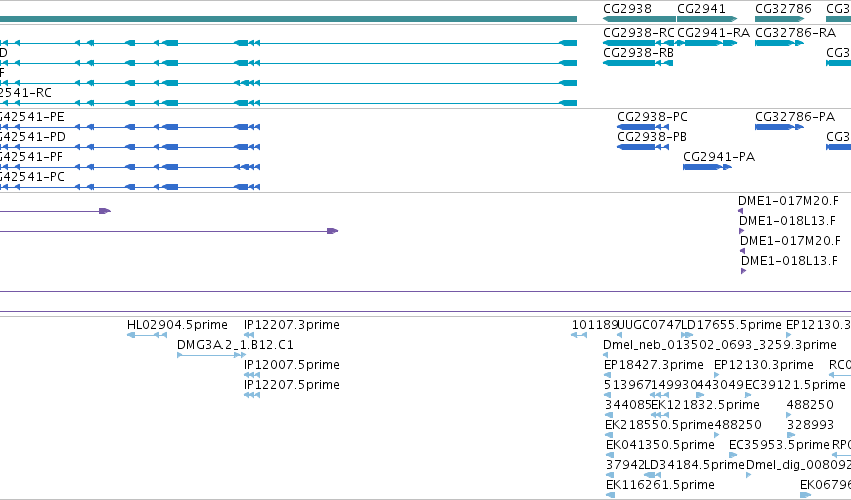Image resolution: width=851 pixels, height=500 pixels.
Task: Open EST IP12207.5prime
Action: (x=292, y=385)
